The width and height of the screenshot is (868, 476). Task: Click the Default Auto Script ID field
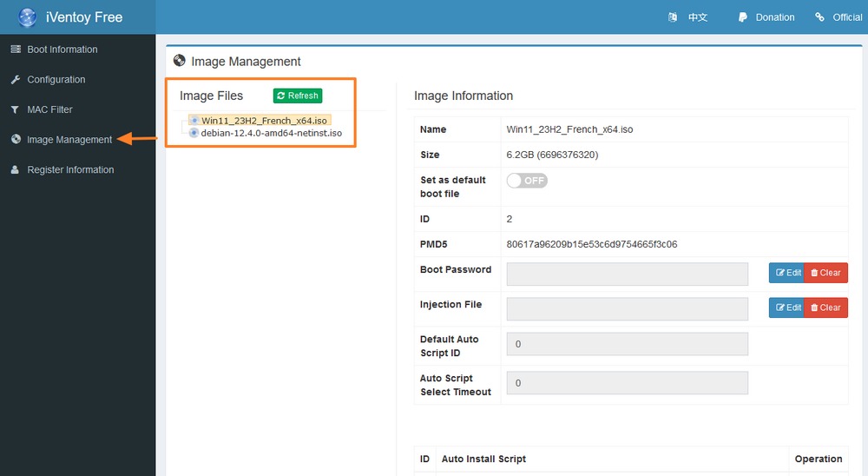click(627, 344)
